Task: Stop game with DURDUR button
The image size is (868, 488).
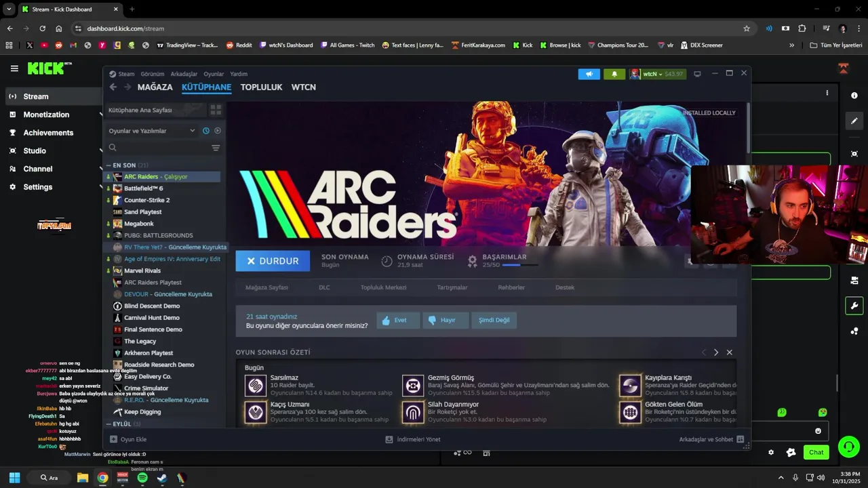Action: pos(273,261)
